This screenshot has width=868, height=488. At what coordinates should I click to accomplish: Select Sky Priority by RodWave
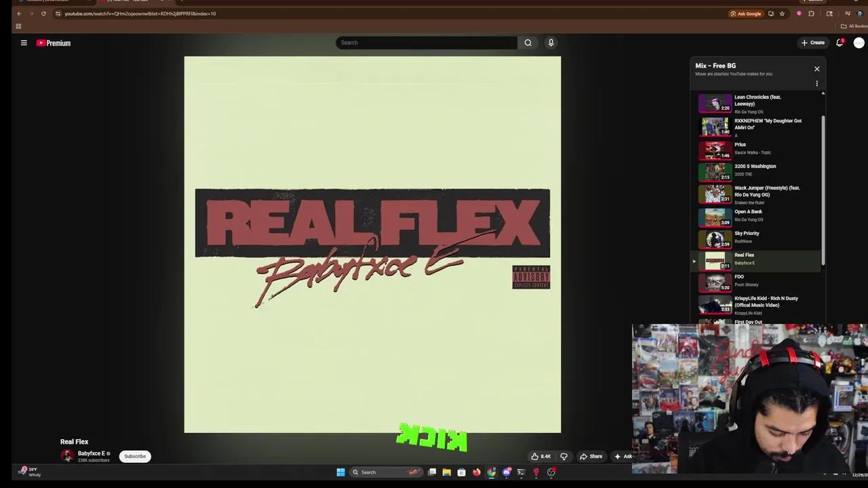coord(759,238)
